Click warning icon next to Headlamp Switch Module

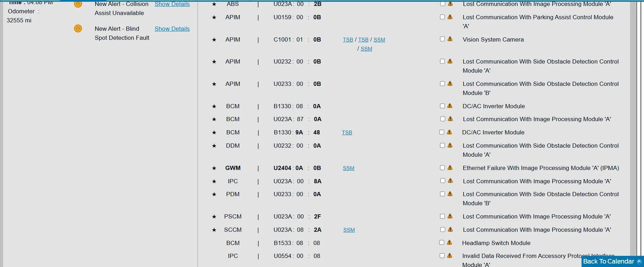449,243
